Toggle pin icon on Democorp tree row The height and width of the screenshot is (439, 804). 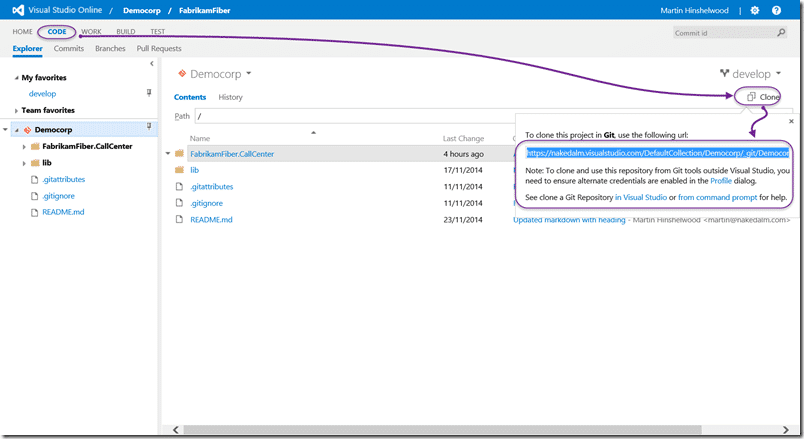[x=149, y=126]
